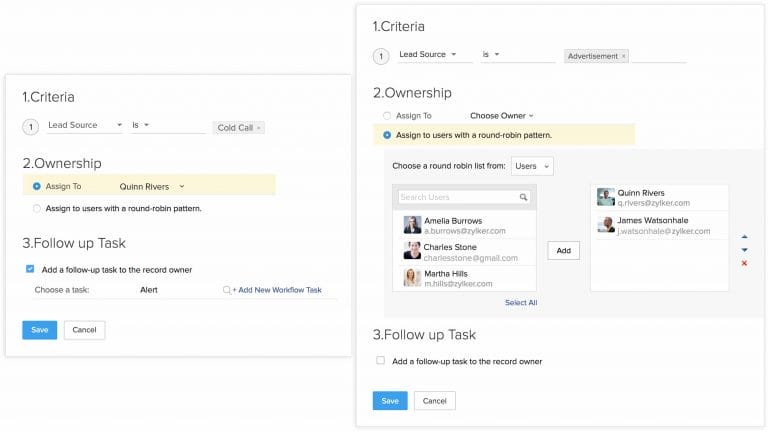Enable follow-up task checkbox in right panel
The width and height of the screenshot is (768, 432).
[x=380, y=361]
